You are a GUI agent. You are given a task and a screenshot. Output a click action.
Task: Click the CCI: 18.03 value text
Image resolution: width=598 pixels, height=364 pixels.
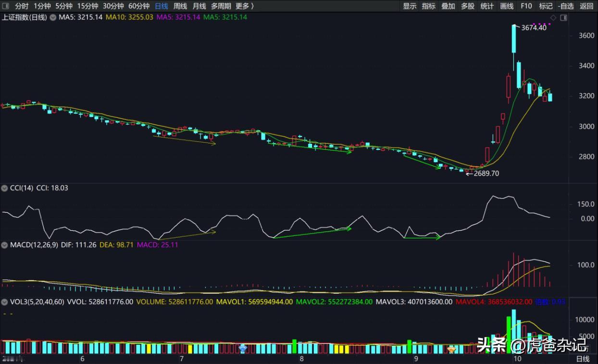pos(52,188)
